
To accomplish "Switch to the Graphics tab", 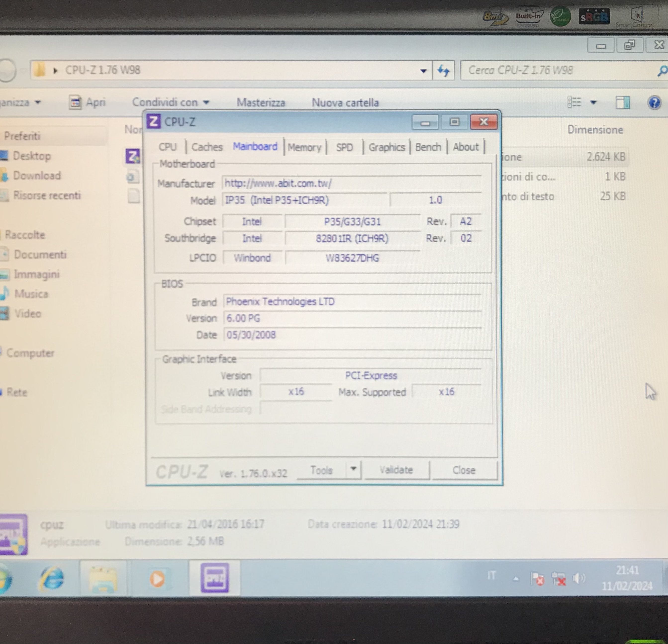I will (x=386, y=147).
